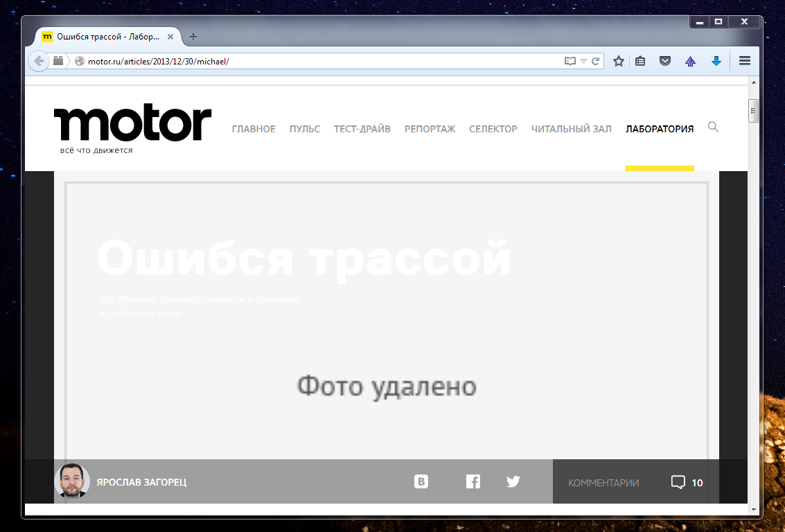This screenshot has height=532, width=785.
Task: Share the article on VKontakte
Action: coord(421,481)
